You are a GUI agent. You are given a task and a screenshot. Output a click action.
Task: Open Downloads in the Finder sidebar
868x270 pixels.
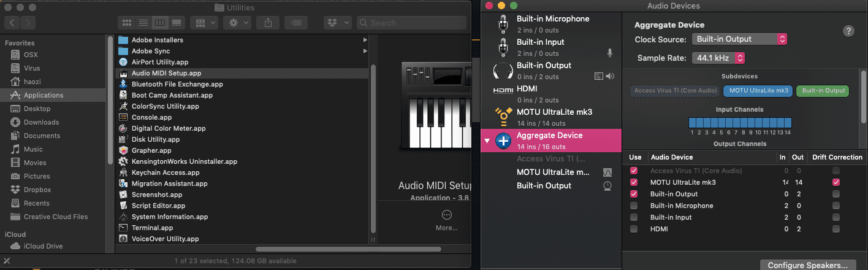click(x=53, y=122)
